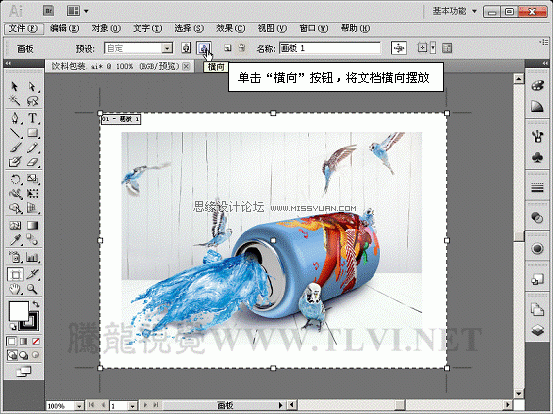Open the status bar 画板 flyout arrow
The width and height of the screenshot is (553, 414).
click(x=281, y=406)
